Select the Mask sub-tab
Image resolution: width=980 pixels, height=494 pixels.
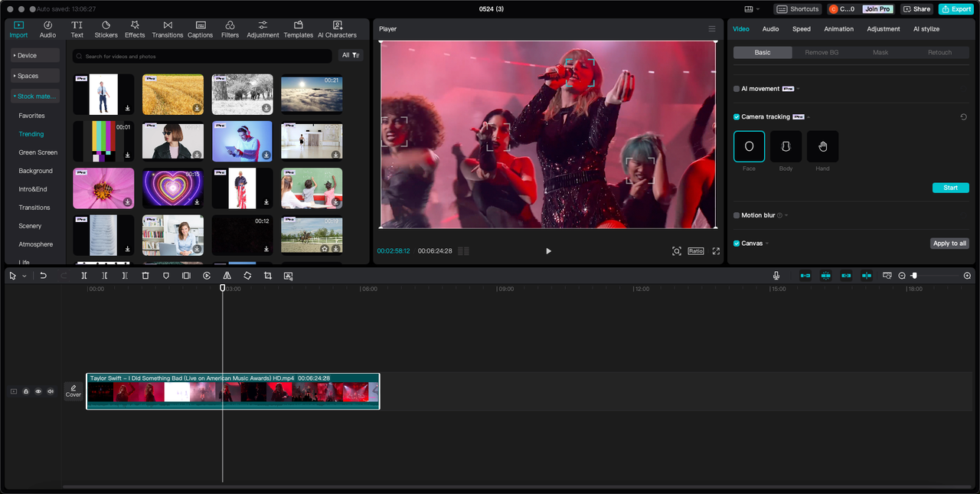(x=880, y=53)
